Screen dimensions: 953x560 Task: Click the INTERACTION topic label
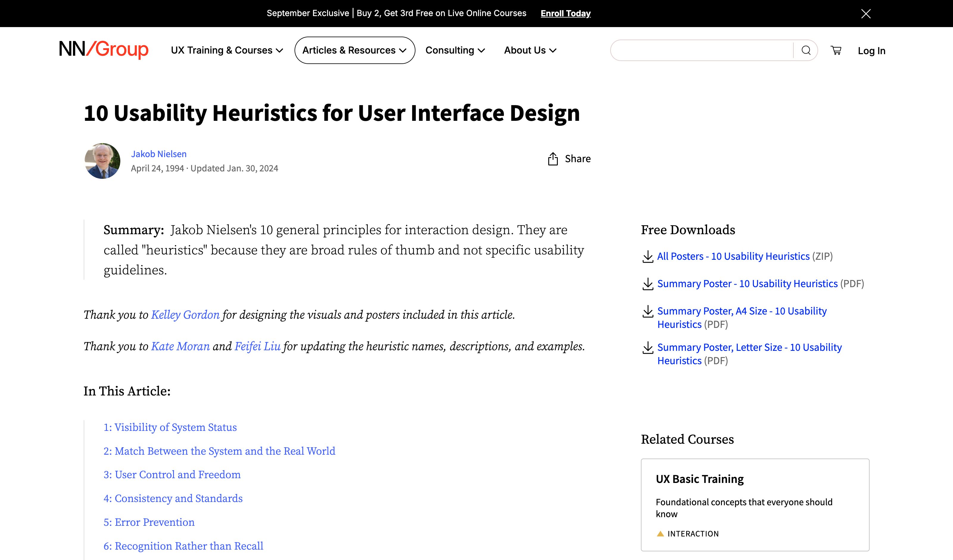tap(693, 534)
